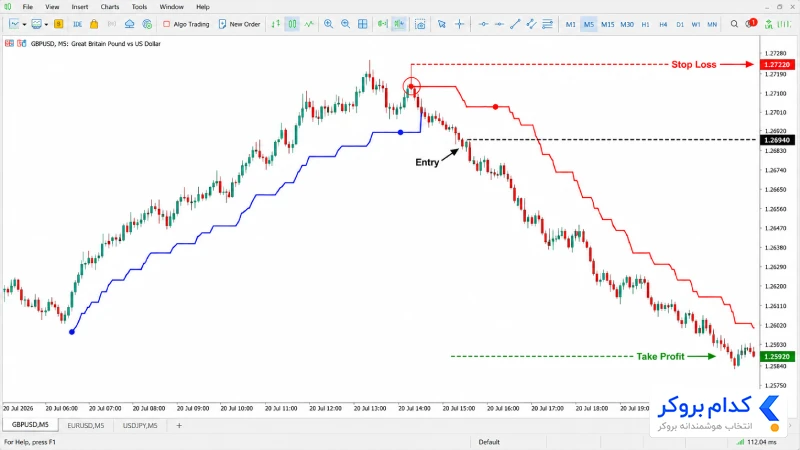Click the Default profile in status bar
Screen dimensions: 800x450
coord(489,442)
